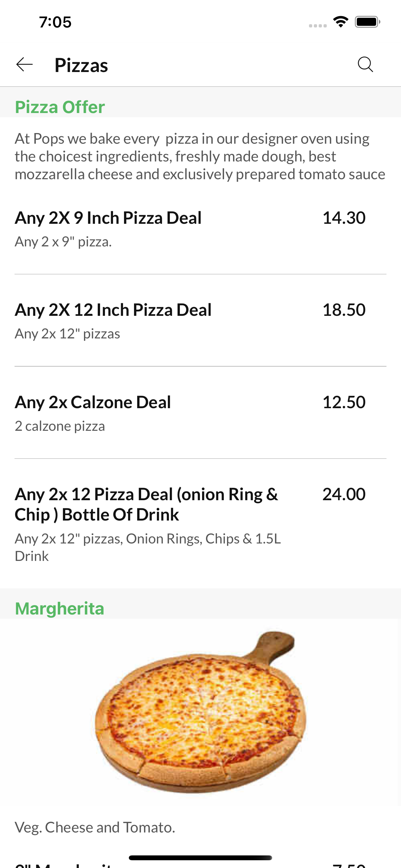The width and height of the screenshot is (401, 868).
Task: Tap the Pops pizza description paragraph
Action: point(200,156)
